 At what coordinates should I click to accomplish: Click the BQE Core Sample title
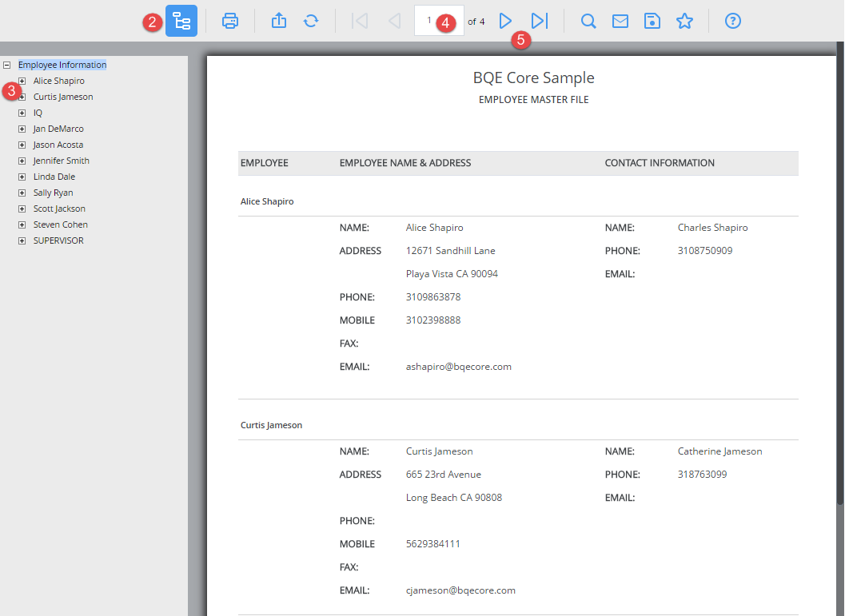coord(533,77)
